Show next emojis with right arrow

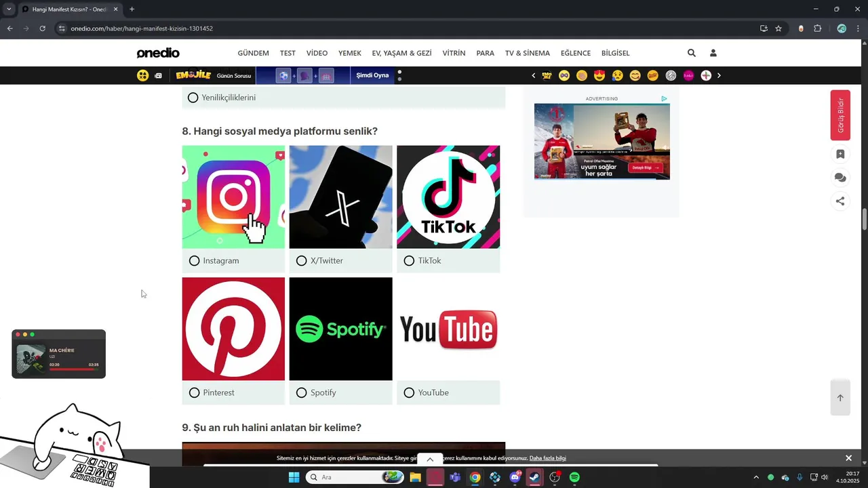(719, 75)
